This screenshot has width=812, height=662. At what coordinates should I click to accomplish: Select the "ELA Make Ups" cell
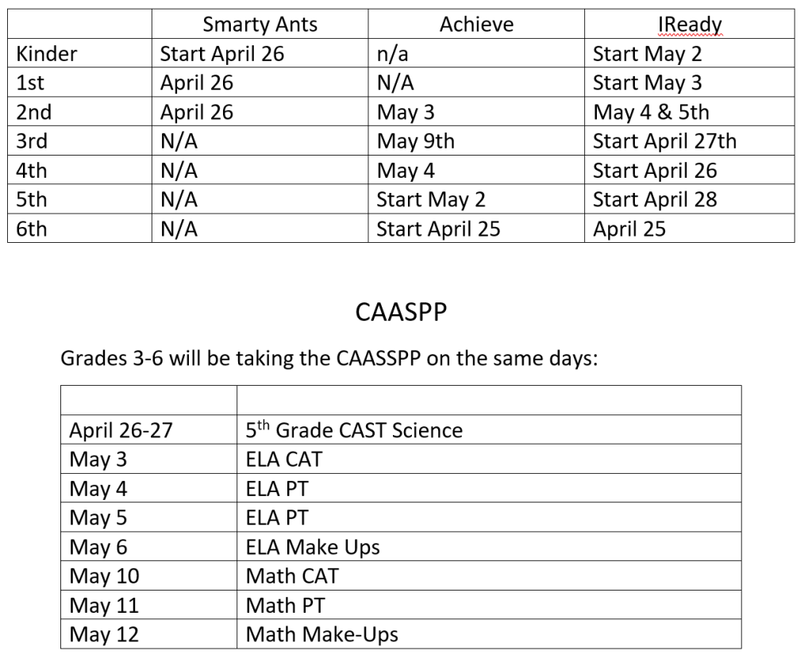point(313,547)
